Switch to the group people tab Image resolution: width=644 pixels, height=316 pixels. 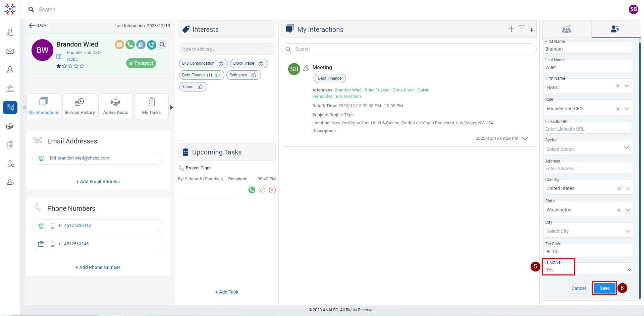click(567, 29)
